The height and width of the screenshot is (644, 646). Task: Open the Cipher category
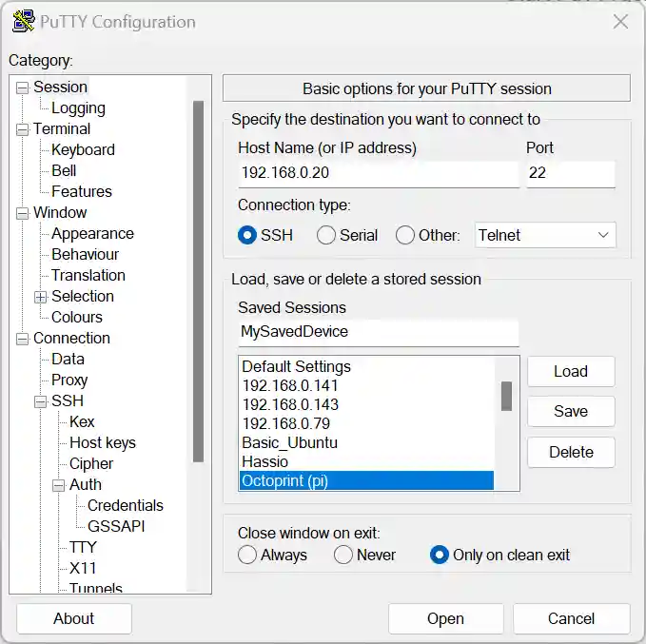[x=91, y=464]
